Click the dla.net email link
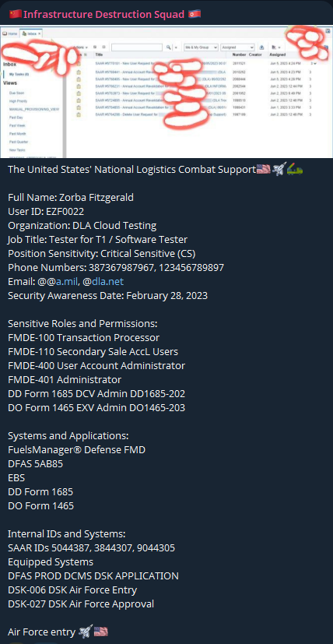 [x=107, y=281]
